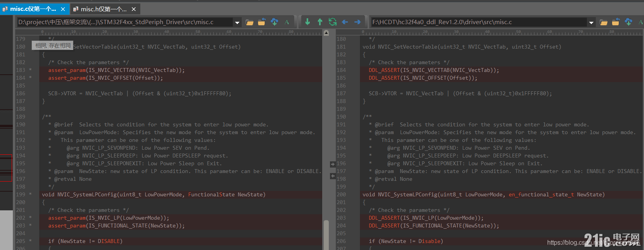
Task: Click left pane column ruler
Action: [168, 32]
